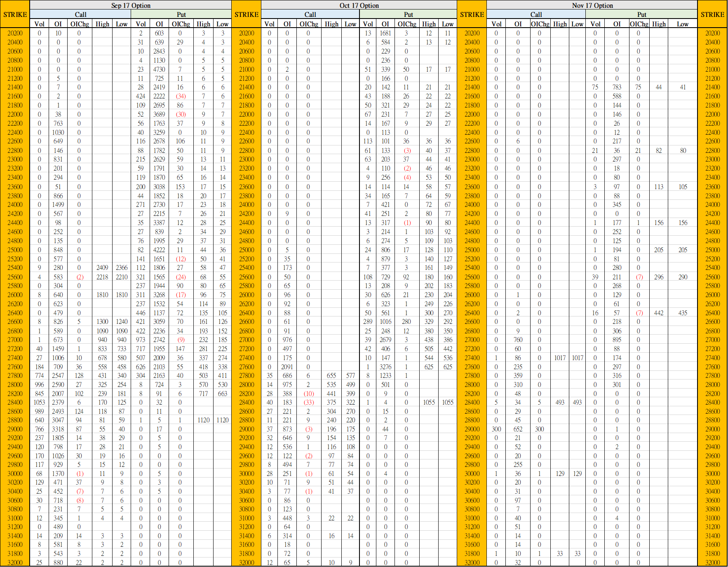Select the Oct put OI cell showing 3276
The height and width of the screenshot is (567, 728).
pos(385,367)
